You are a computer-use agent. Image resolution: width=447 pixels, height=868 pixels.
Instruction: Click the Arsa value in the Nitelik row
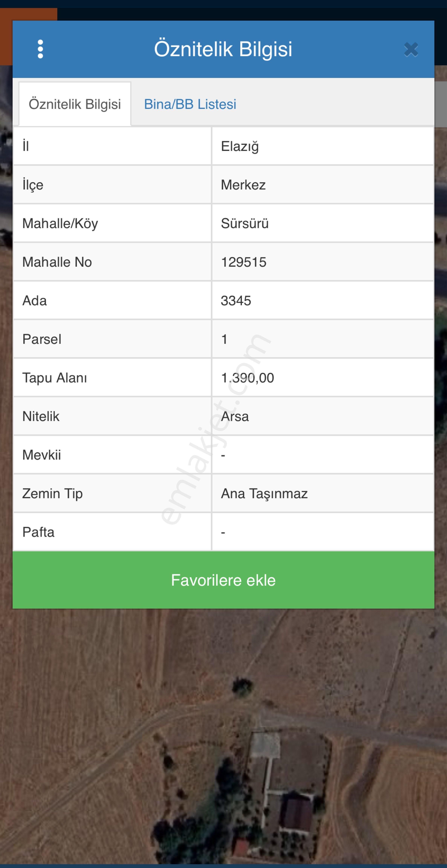235,416
